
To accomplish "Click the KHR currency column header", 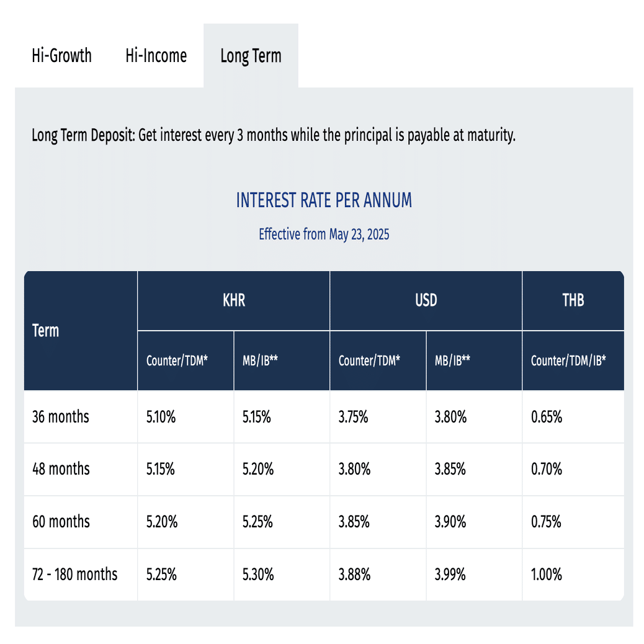I will pos(233,300).
